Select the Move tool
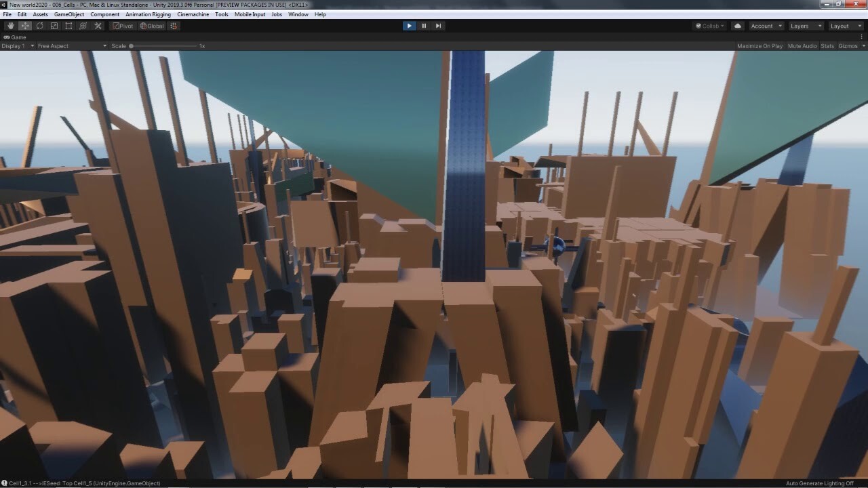The image size is (868, 488). [x=24, y=26]
